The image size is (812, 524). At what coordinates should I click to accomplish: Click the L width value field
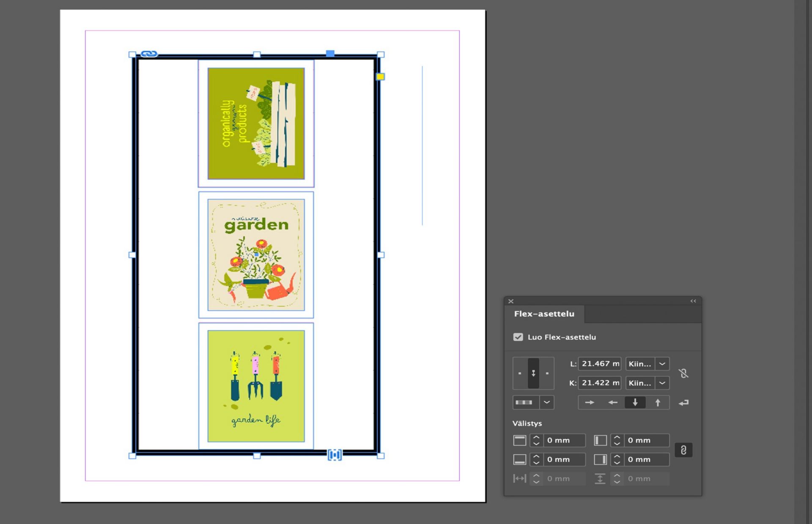tap(599, 364)
